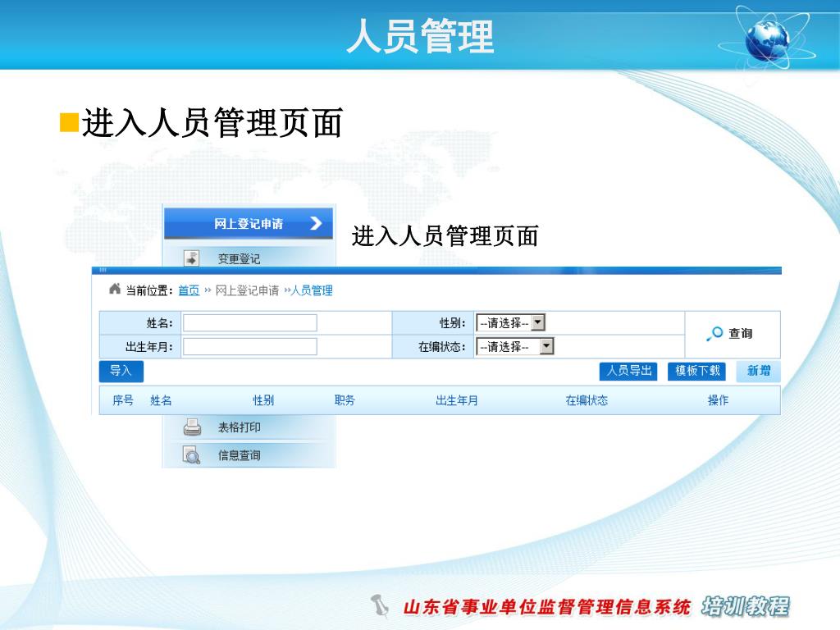This screenshot has width=840, height=630.
Task: Click the 序号 column header
Action: pos(123,400)
